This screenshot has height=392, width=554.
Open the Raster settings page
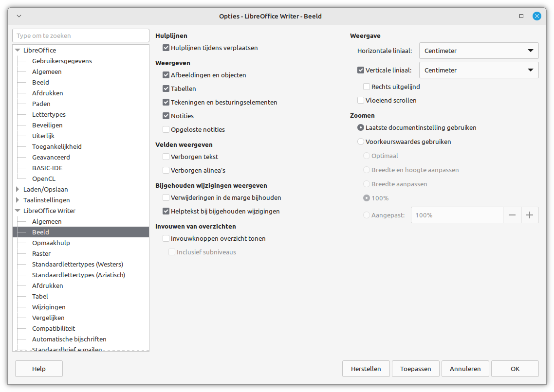click(41, 254)
